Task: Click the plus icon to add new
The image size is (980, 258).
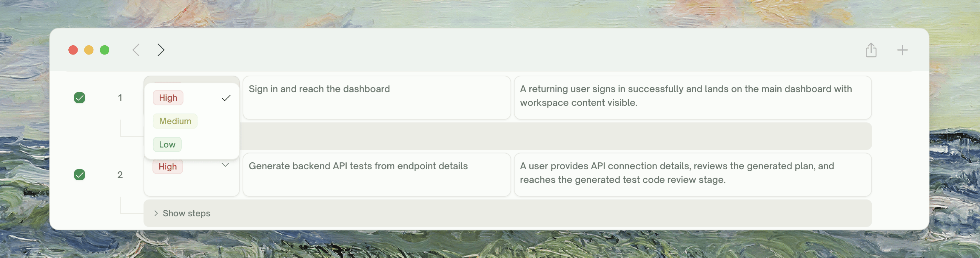Action: (902, 50)
